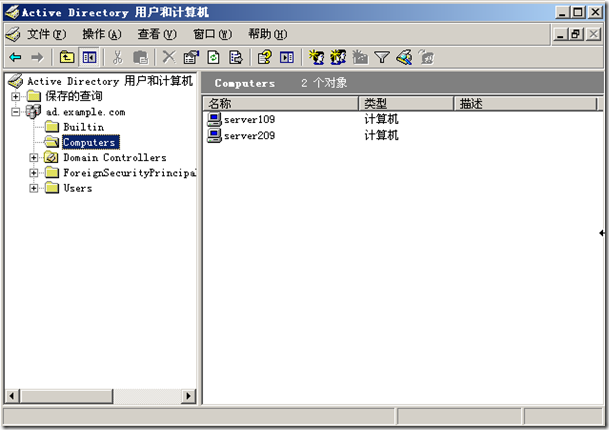Click the tree pane horizontal scrollbar thumb
609x430 pixels.
67,396
